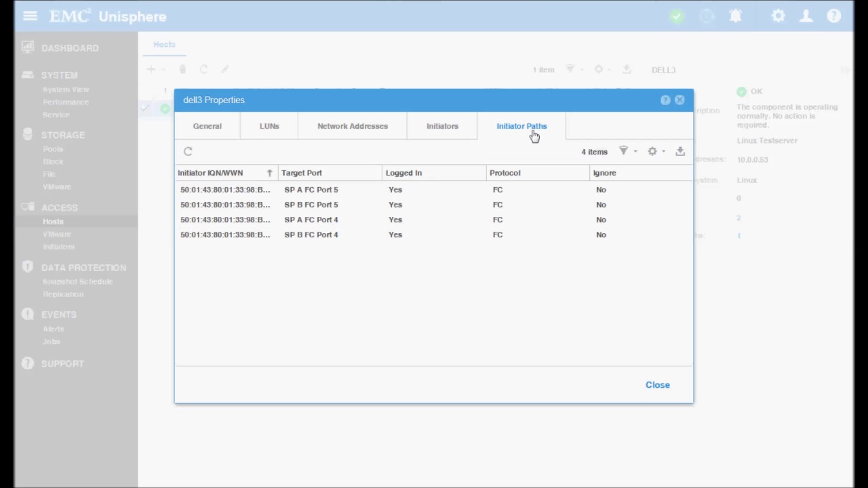Click the Close button in the dialog

[658, 385]
